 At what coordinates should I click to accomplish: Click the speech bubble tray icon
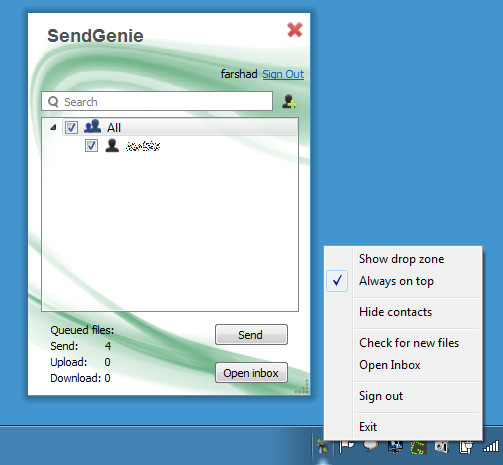pyautogui.click(x=371, y=446)
